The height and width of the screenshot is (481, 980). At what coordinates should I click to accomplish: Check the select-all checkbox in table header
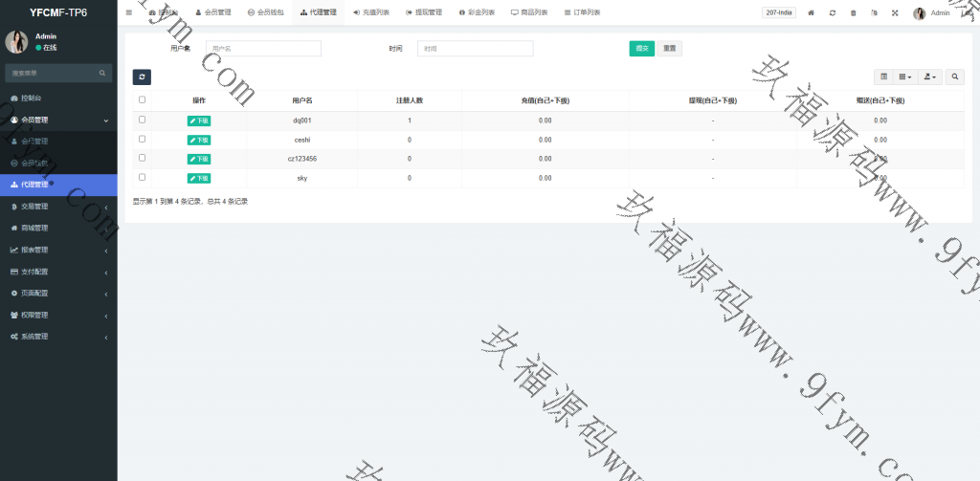click(x=143, y=99)
